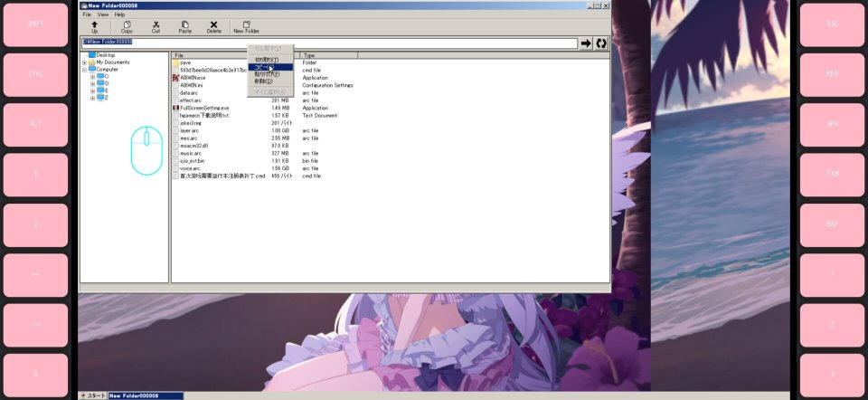Click the Paste toolbar icon
The height and width of the screenshot is (400, 868).
point(184,25)
